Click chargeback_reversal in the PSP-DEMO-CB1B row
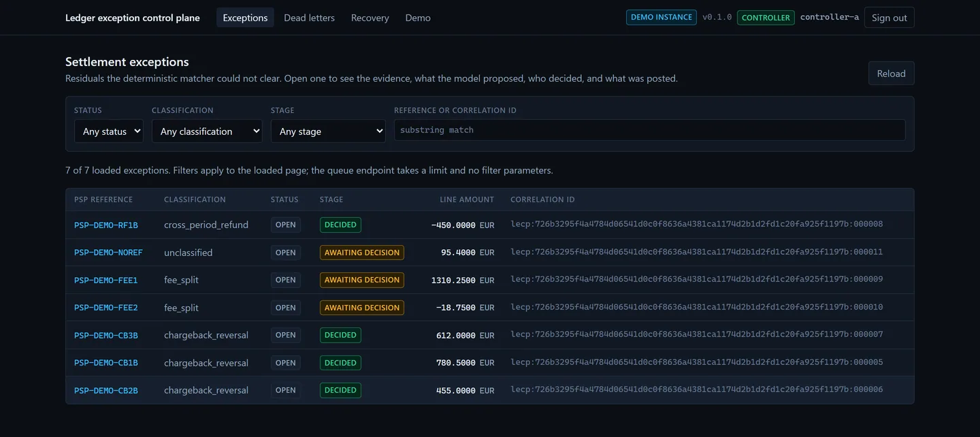This screenshot has width=980, height=437. pyautogui.click(x=206, y=363)
